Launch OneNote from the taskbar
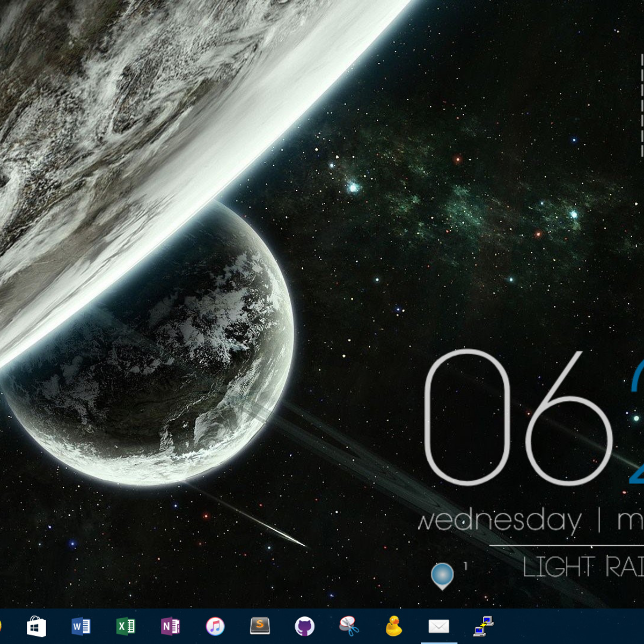This screenshot has height=644, width=644. [170, 626]
